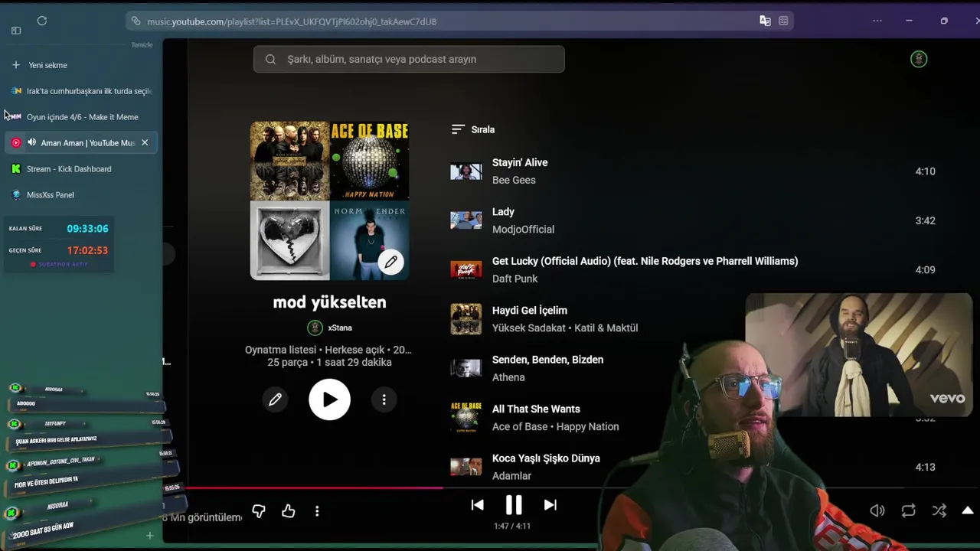
Task: Click the plus icon at sidebar bottom
Action: pyautogui.click(x=150, y=536)
